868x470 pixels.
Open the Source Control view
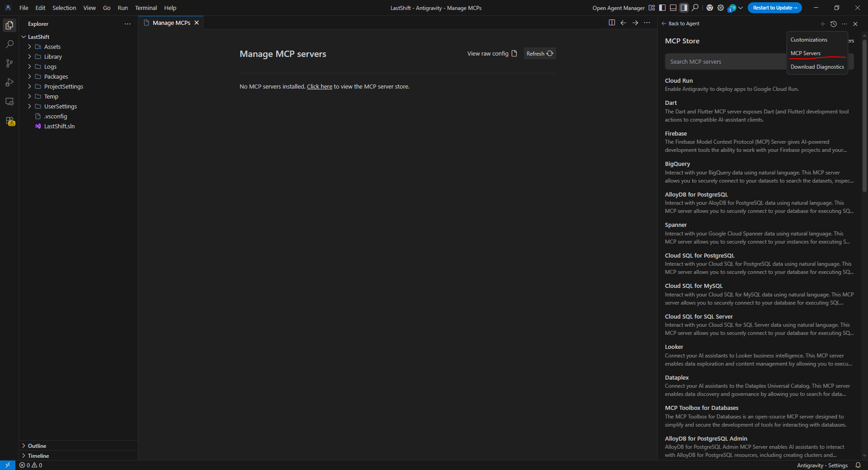coord(9,63)
